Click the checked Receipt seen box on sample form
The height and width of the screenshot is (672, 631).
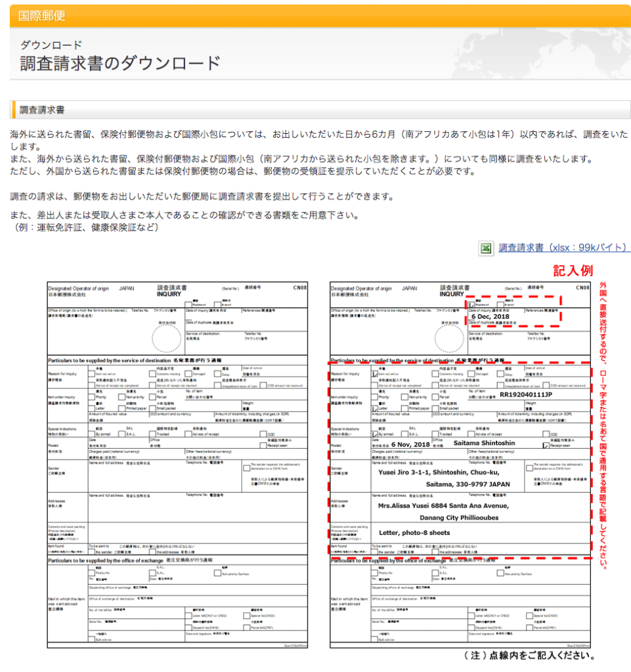[546, 445]
